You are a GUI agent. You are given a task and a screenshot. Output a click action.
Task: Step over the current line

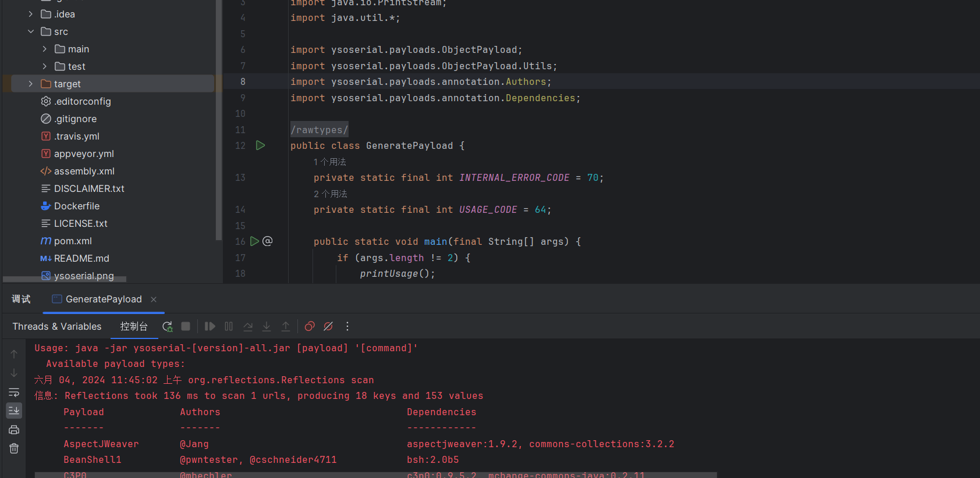pyautogui.click(x=248, y=326)
